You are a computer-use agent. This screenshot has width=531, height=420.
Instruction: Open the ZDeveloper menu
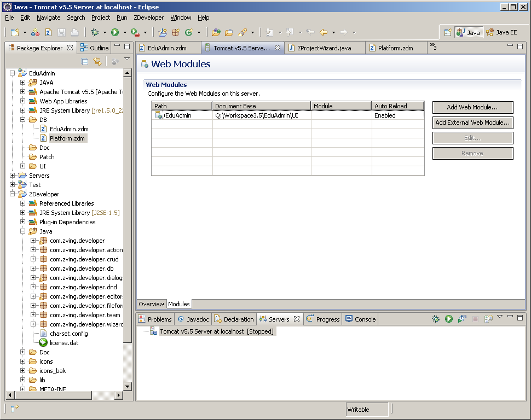click(x=148, y=17)
